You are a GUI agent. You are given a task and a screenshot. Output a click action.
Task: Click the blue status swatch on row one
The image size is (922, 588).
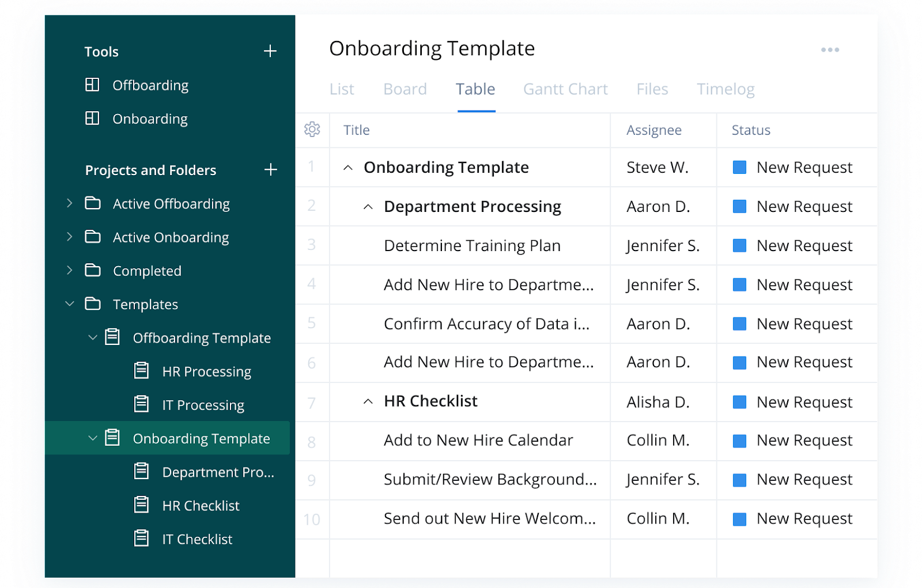point(739,167)
